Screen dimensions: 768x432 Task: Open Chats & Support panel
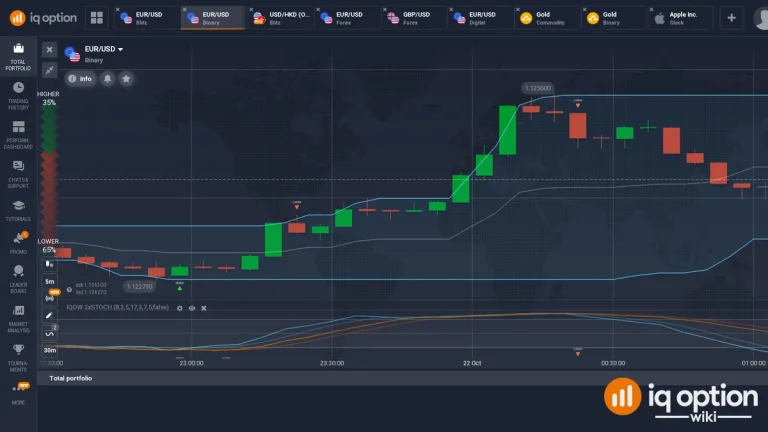click(18, 174)
